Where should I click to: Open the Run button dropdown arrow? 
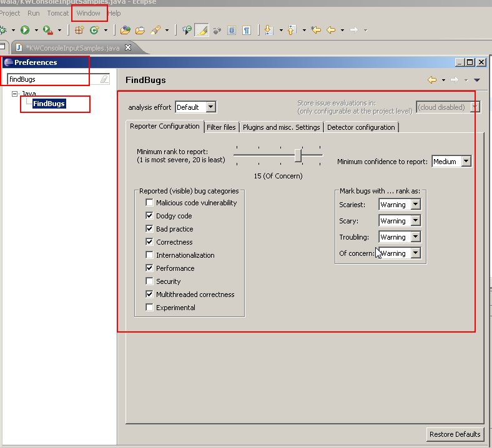36,31
